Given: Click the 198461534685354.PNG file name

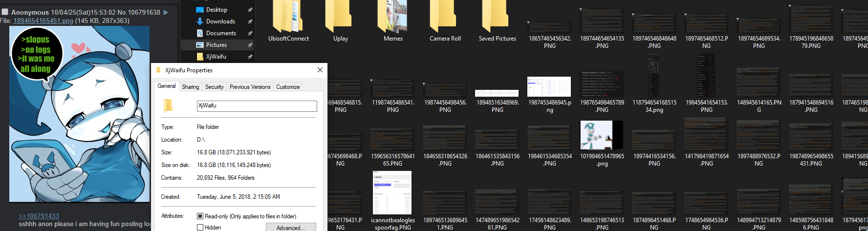Looking at the screenshot, I should tap(550, 160).
